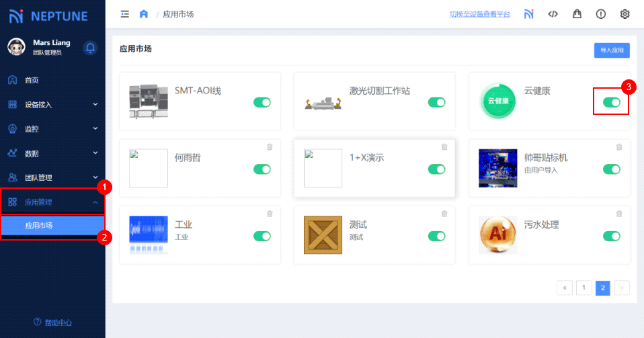Expand the 设备接入 sidebar menu
644x338 pixels.
52,104
